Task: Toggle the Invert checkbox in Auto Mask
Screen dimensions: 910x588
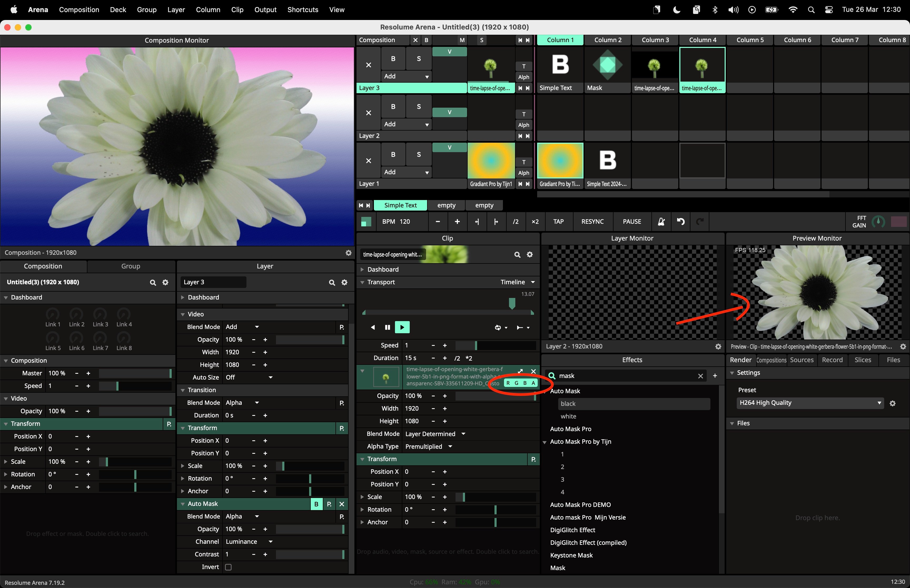Action: tap(228, 567)
